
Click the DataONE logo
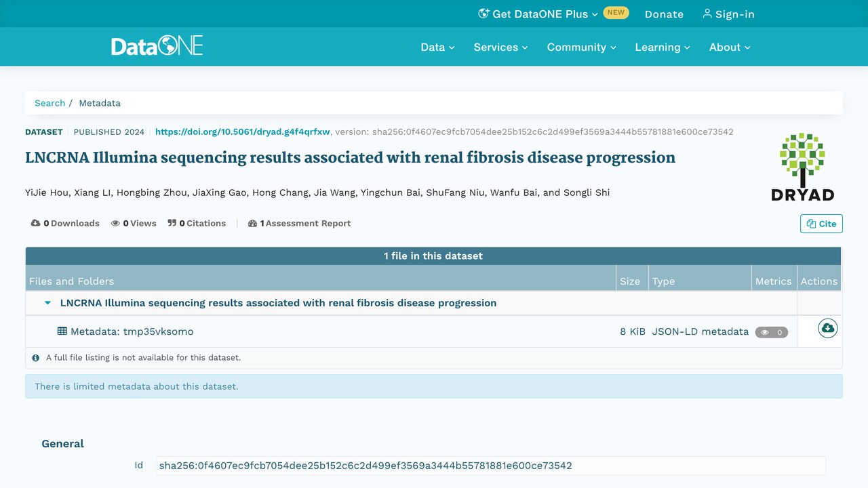(157, 46)
